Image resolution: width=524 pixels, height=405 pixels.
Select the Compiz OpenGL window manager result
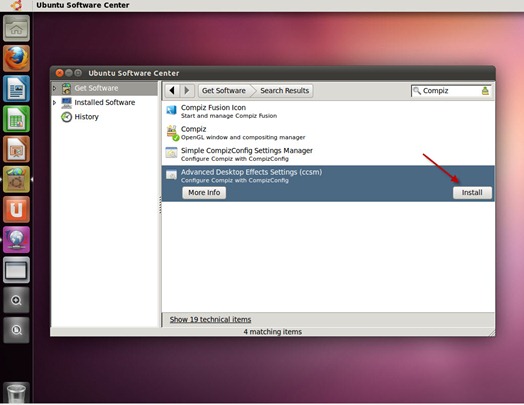(x=328, y=133)
